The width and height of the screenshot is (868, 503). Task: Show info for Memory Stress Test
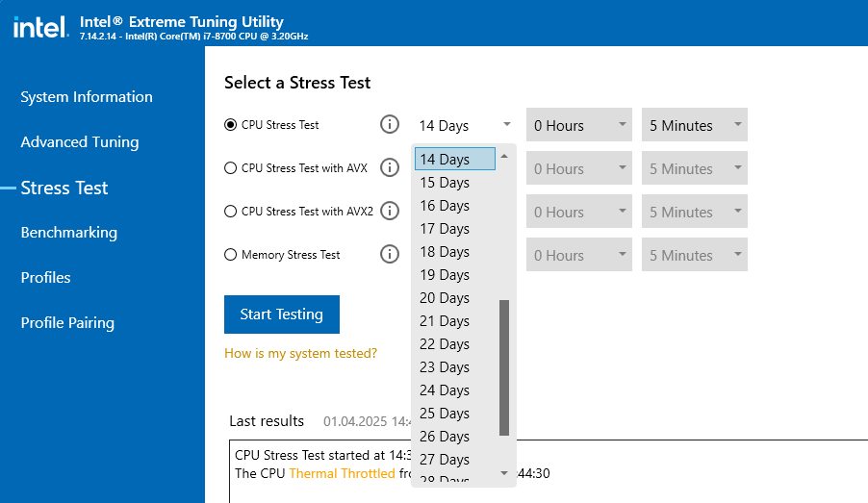[x=389, y=255]
